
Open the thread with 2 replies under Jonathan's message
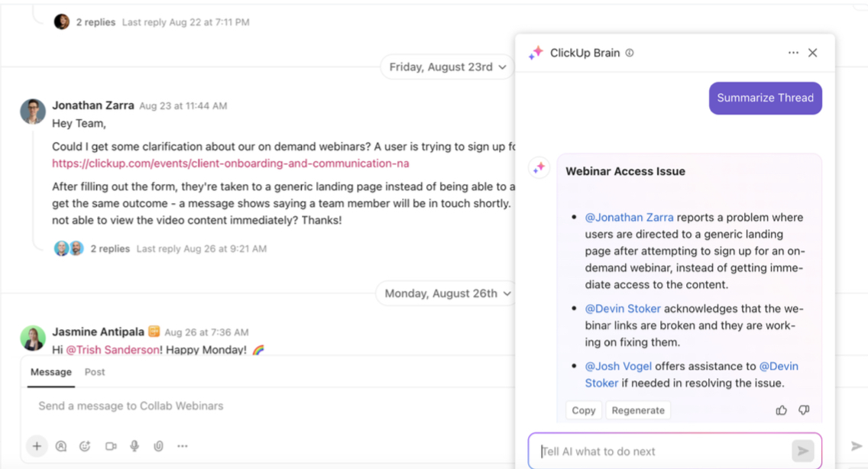[x=111, y=248]
